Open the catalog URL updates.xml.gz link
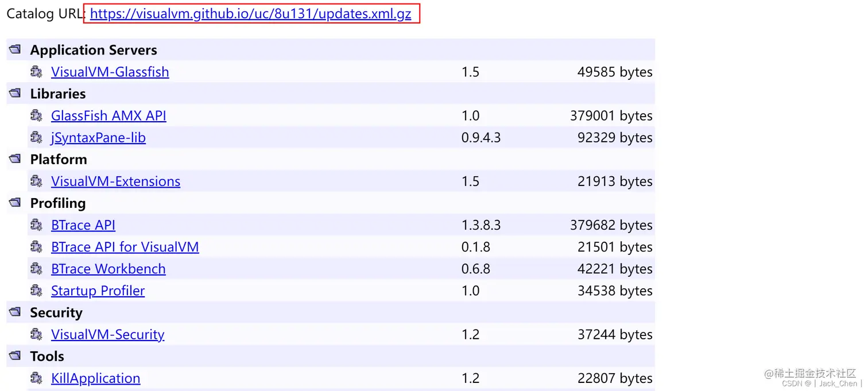868x391 pixels. 250,14
